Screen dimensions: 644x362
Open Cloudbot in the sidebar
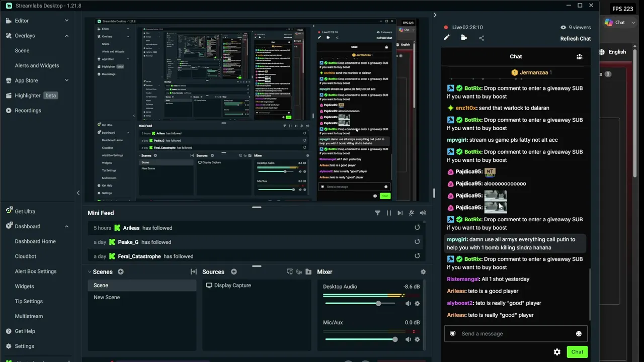(x=26, y=256)
